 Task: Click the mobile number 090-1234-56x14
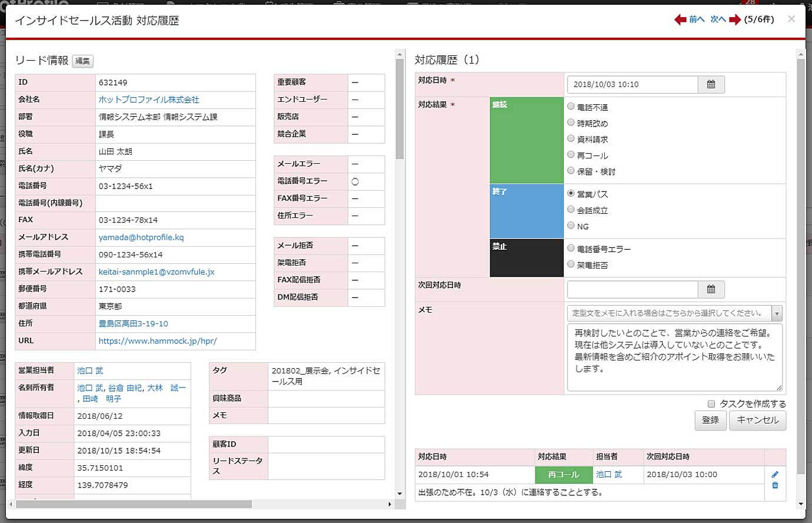pos(131,255)
